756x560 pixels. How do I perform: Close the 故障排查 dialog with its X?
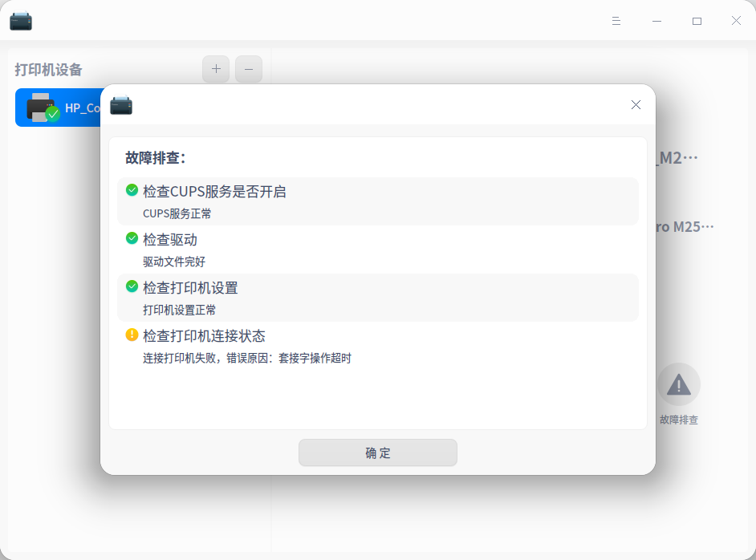click(636, 104)
